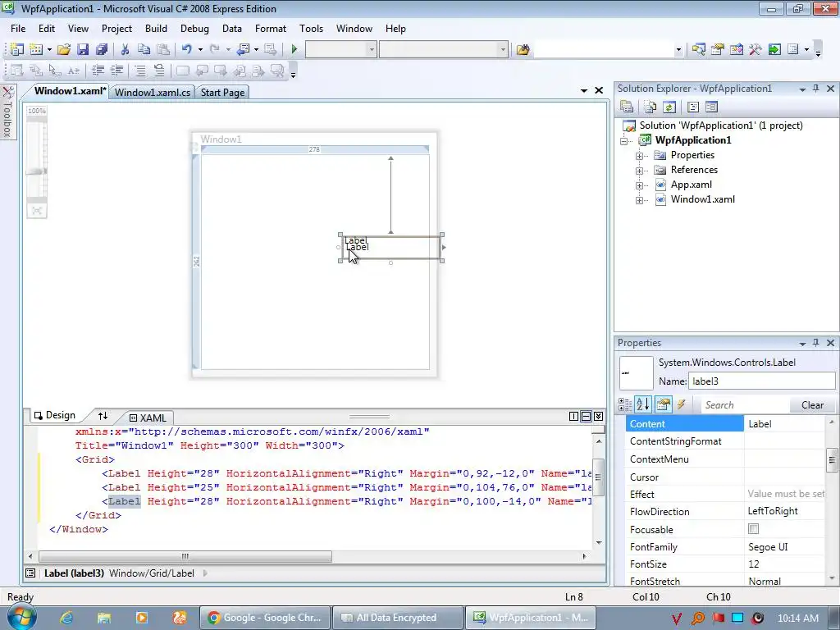Open Properties Window toolbar icon
This screenshot has height=630, width=840.
(x=717, y=49)
